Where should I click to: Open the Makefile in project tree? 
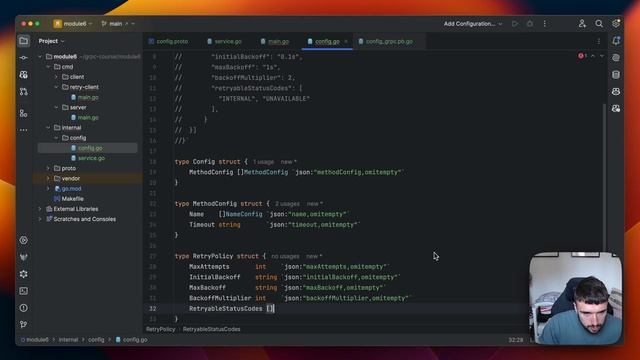click(x=72, y=199)
